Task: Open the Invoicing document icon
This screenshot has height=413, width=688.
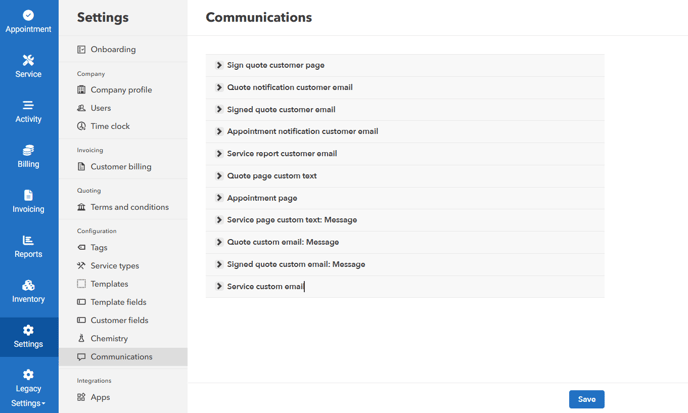Action: click(28, 195)
